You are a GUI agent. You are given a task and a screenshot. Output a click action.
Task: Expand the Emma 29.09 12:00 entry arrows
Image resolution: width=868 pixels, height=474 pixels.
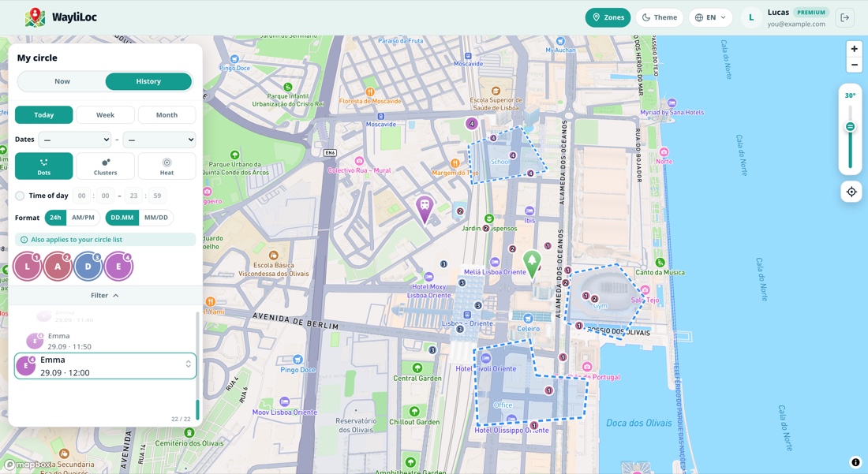(x=189, y=364)
